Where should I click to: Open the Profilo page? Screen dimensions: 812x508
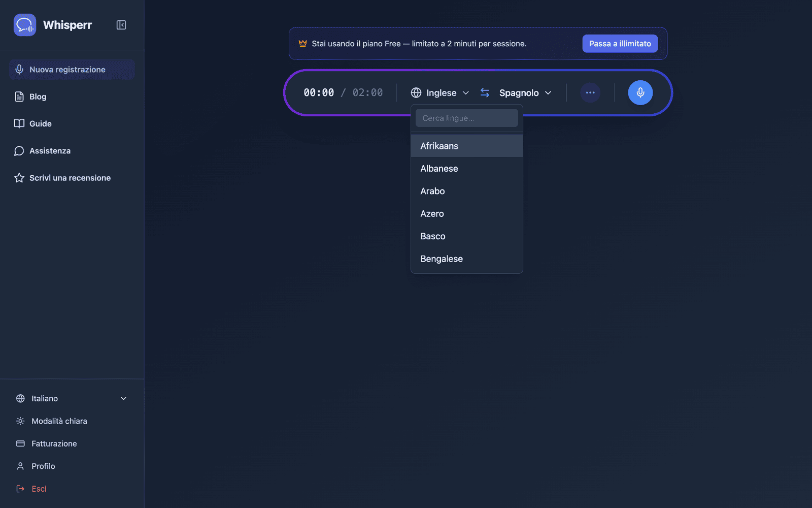tap(72, 466)
